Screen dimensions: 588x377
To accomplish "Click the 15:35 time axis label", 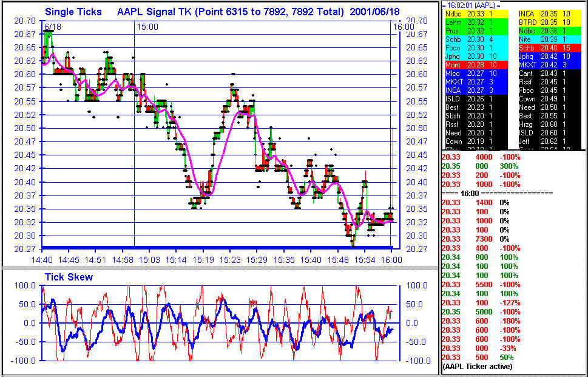I will click(284, 260).
